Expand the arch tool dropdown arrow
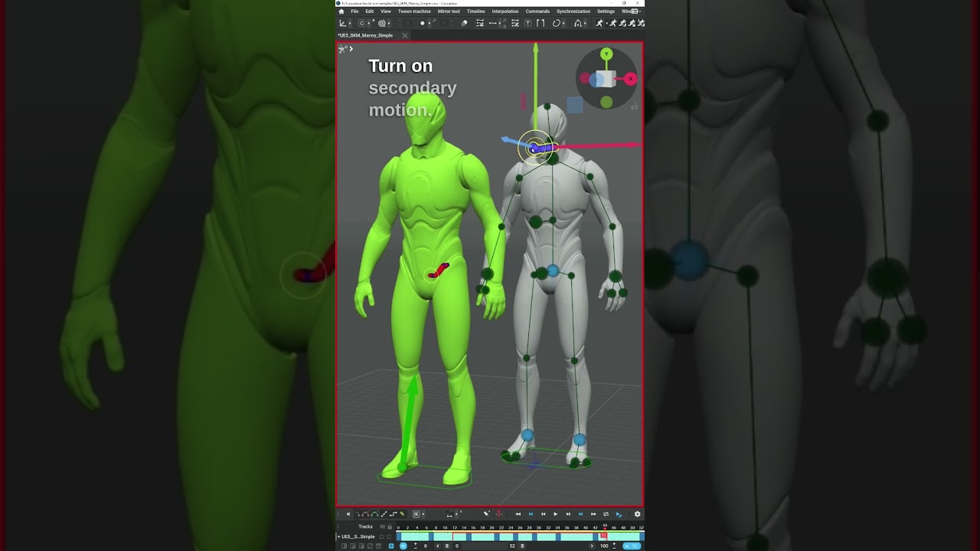 (x=586, y=23)
